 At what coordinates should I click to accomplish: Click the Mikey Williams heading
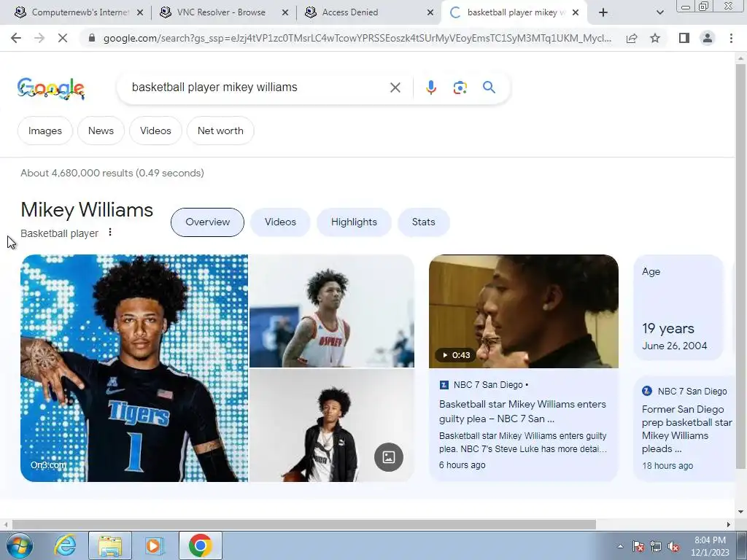click(87, 210)
